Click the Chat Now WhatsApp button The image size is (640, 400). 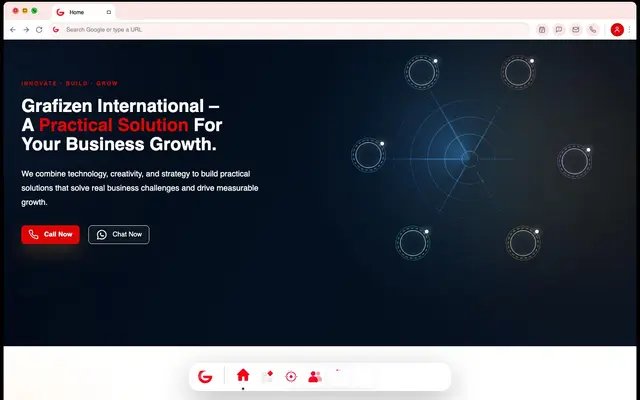[x=119, y=235]
